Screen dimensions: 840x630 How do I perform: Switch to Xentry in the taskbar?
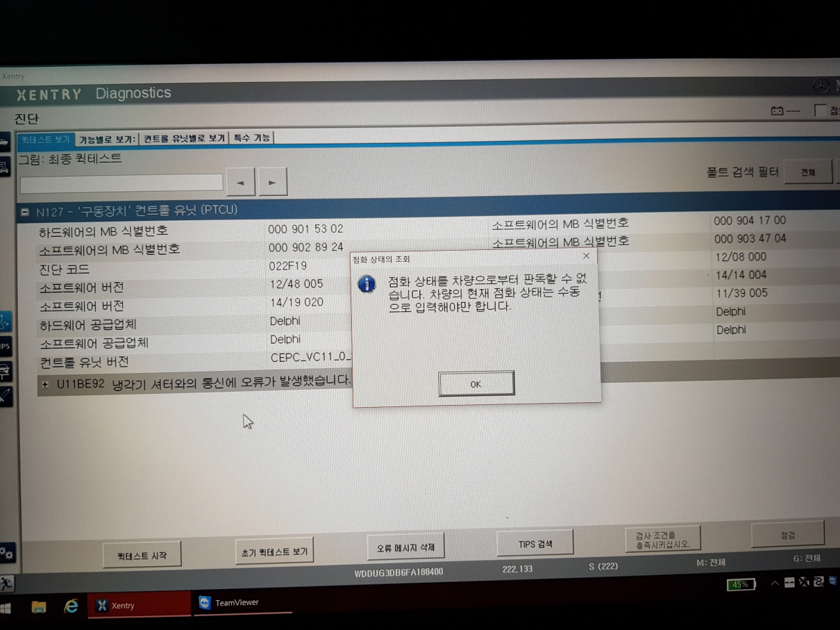click(x=139, y=605)
